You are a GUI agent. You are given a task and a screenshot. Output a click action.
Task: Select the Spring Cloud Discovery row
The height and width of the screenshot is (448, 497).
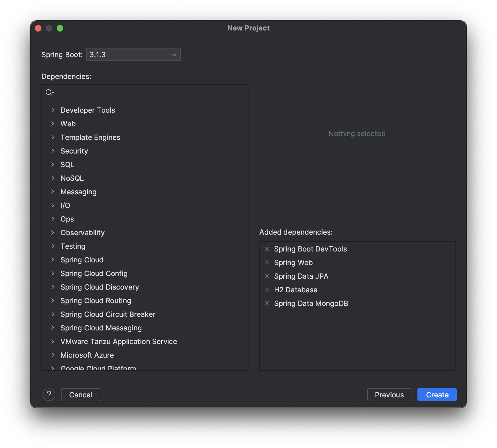click(x=145, y=287)
